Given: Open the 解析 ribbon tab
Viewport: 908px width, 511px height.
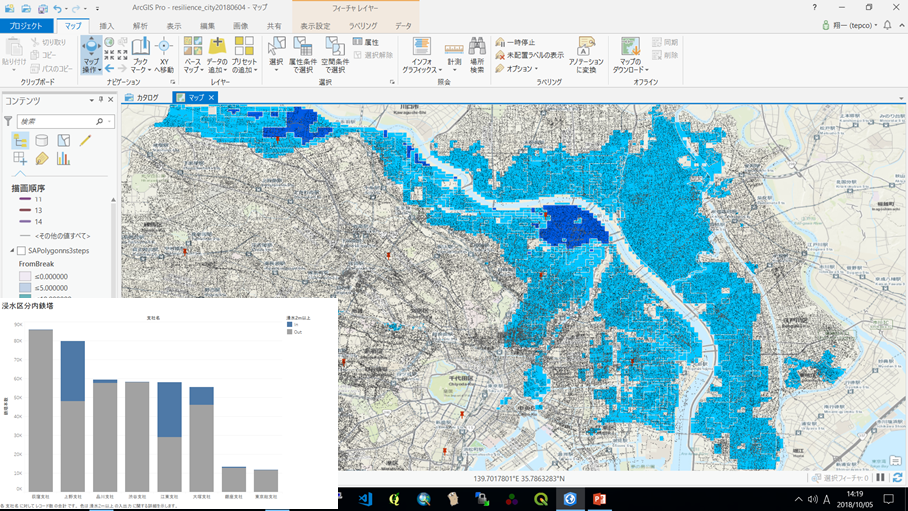Looking at the screenshot, I should coord(140,25).
